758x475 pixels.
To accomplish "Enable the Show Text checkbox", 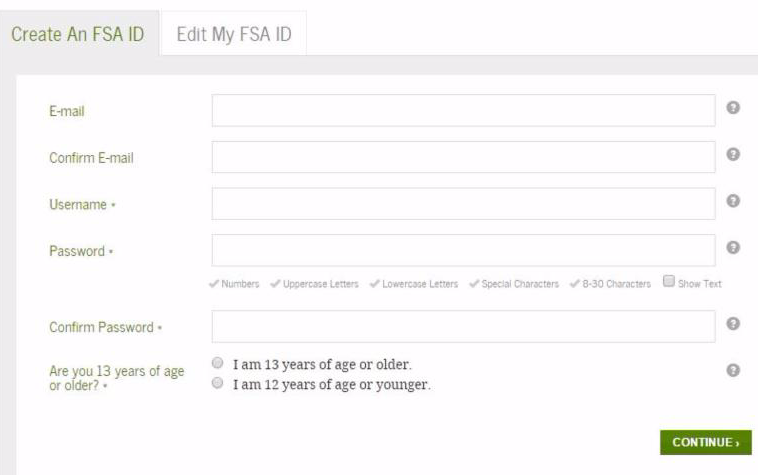I will tap(669, 282).
